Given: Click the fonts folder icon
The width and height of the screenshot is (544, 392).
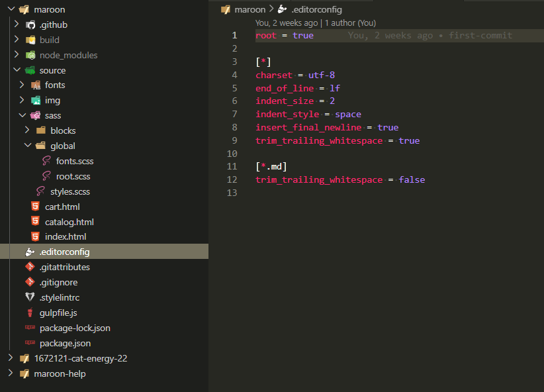Looking at the screenshot, I should click(36, 85).
